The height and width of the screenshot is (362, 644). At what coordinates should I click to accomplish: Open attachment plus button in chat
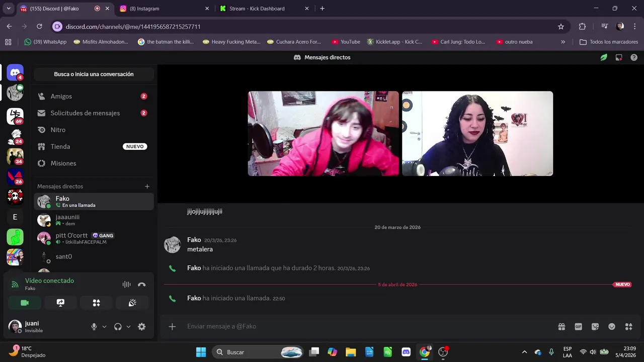[x=172, y=327]
